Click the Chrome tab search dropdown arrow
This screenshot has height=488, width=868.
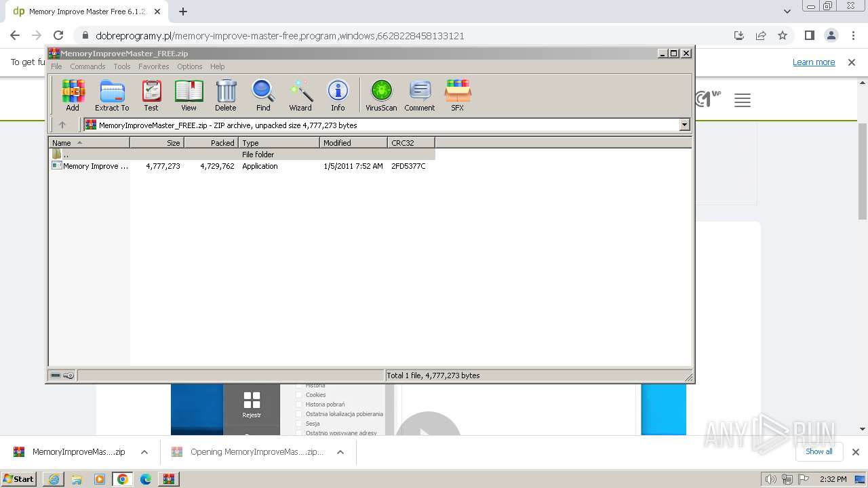pyautogui.click(x=787, y=12)
